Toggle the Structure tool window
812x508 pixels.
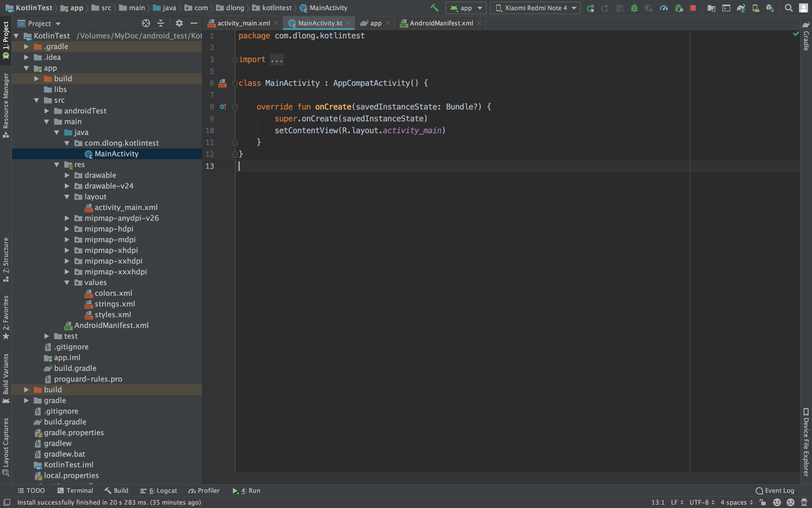pos(6,260)
